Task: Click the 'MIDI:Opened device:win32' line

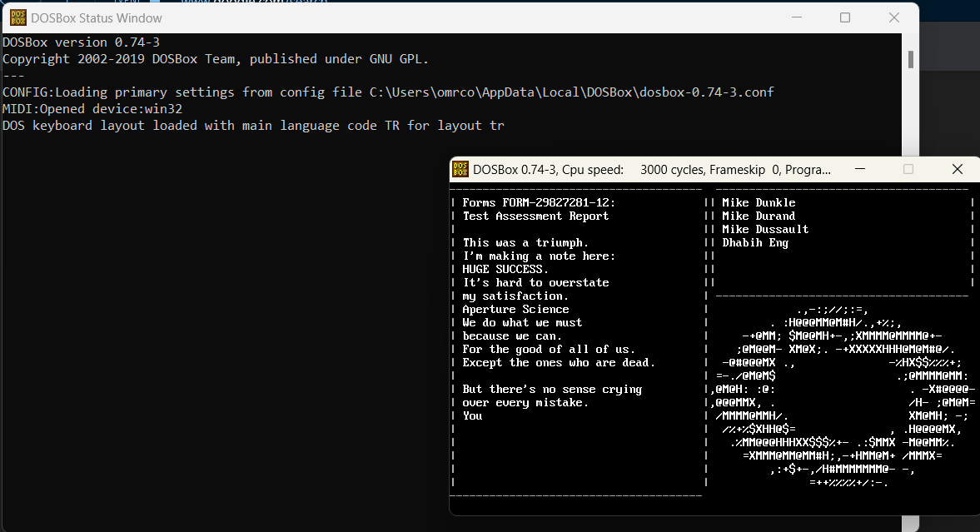Action: pos(92,109)
